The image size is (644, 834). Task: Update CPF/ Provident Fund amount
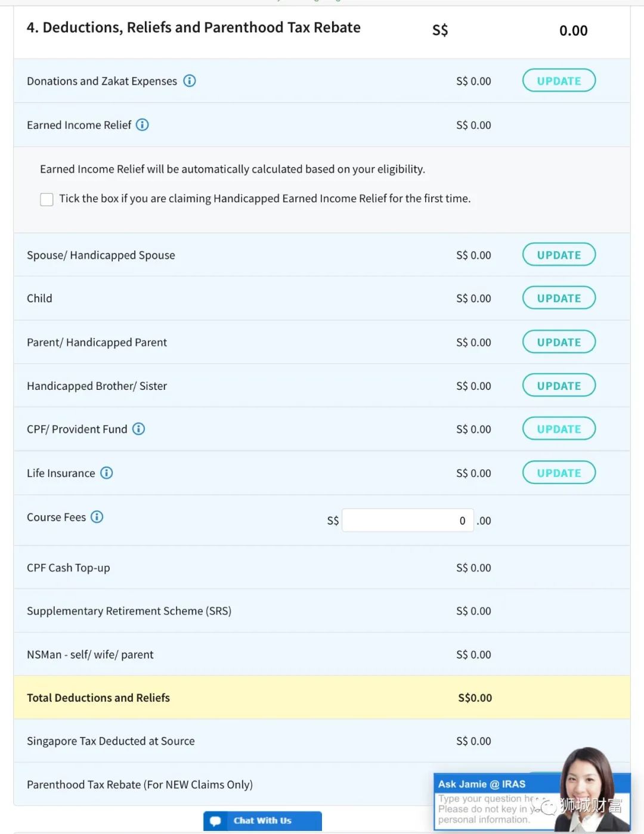click(559, 429)
